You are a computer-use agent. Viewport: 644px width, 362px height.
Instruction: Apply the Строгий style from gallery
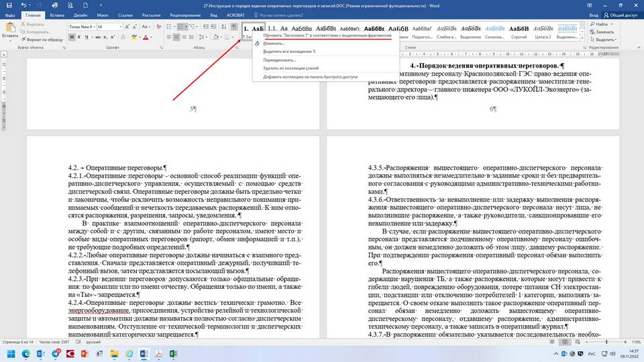pyautogui.click(x=519, y=32)
